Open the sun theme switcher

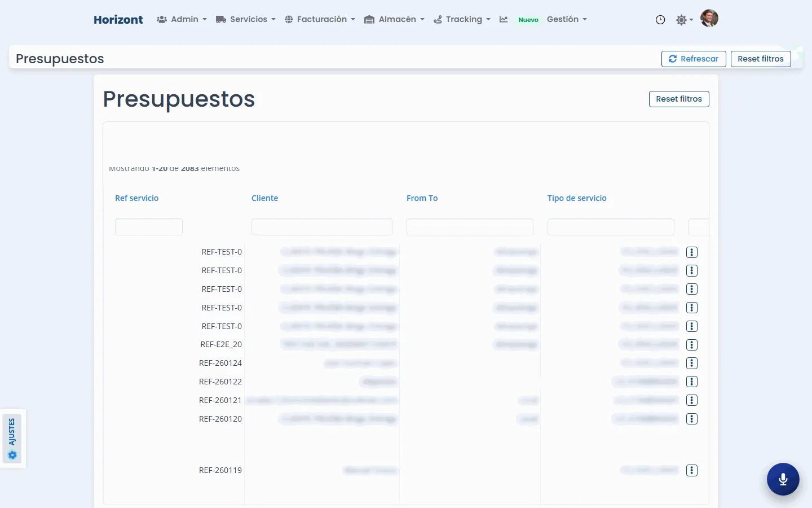(x=684, y=20)
